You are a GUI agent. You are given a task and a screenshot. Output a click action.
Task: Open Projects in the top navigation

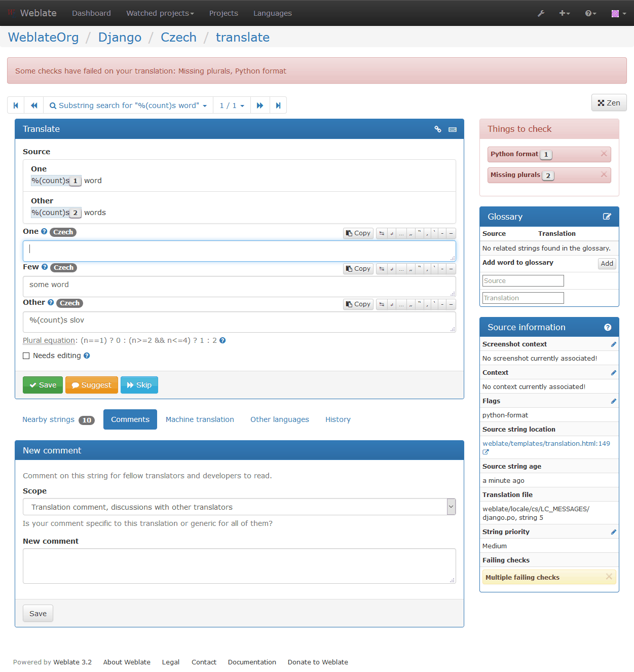pyautogui.click(x=223, y=13)
